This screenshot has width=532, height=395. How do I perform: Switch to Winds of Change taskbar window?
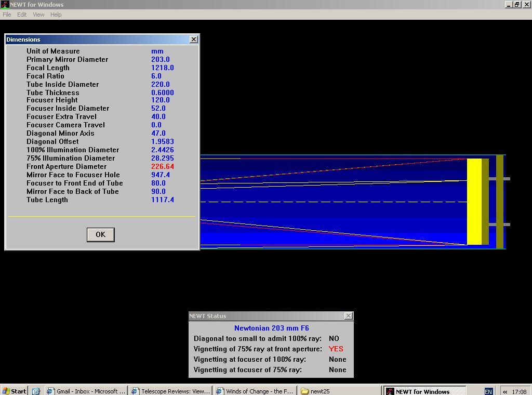256,391
